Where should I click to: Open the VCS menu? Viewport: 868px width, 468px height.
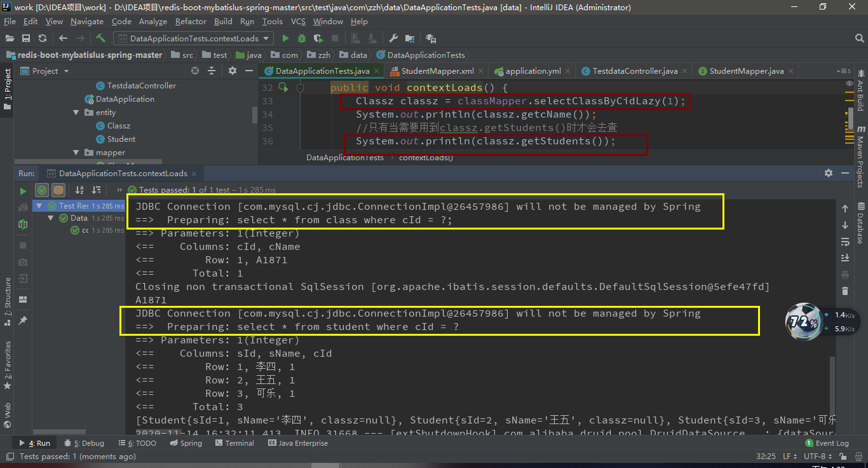pyautogui.click(x=298, y=22)
